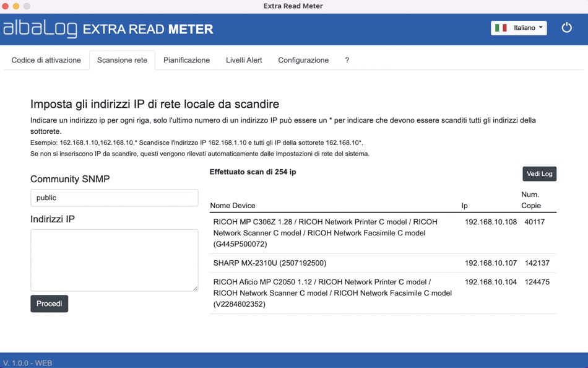Click copy count 124475
Screen dimensions: 588x368
coord(537,282)
